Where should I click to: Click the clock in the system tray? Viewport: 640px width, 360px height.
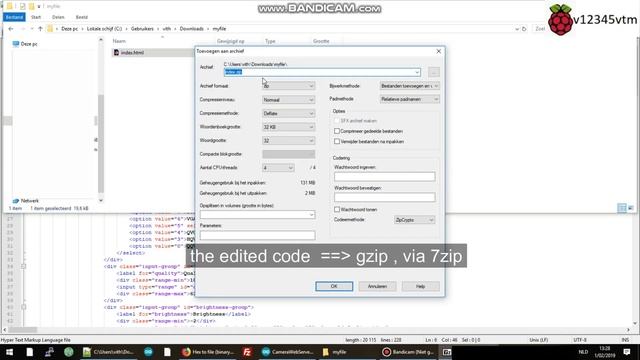pyautogui.click(x=604, y=352)
